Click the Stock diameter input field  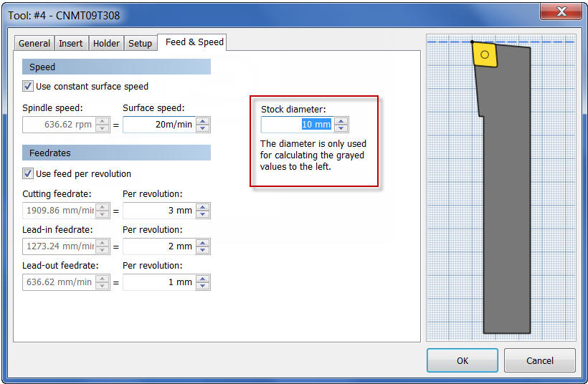[298, 125]
